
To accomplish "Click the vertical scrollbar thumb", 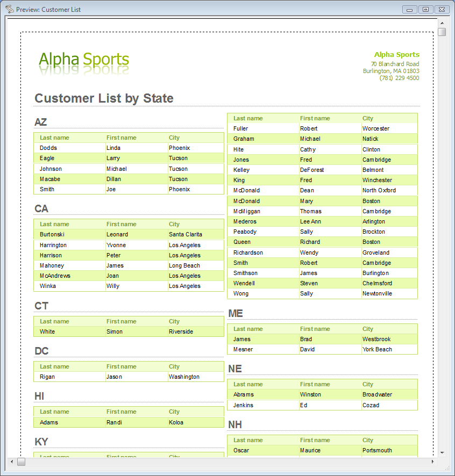I will [x=442, y=32].
